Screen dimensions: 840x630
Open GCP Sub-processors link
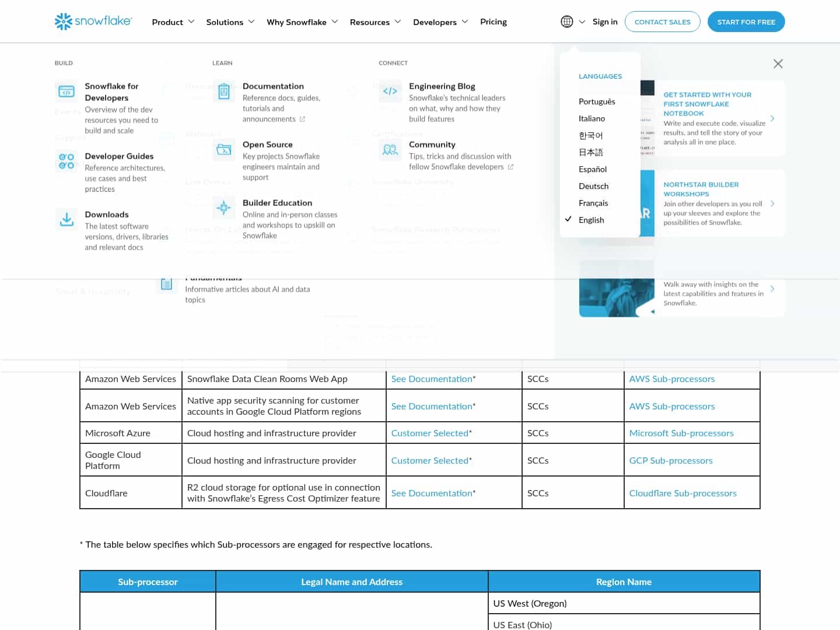click(x=671, y=461)
